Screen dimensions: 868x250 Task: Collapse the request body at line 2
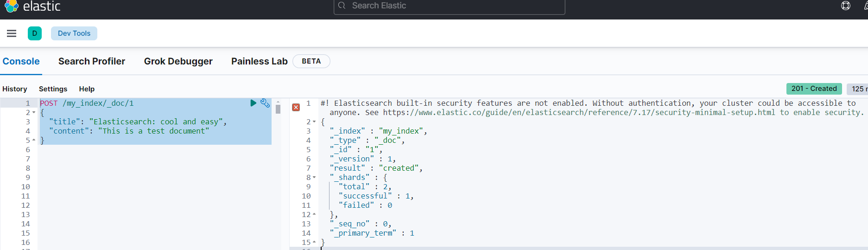pos(34,113)
